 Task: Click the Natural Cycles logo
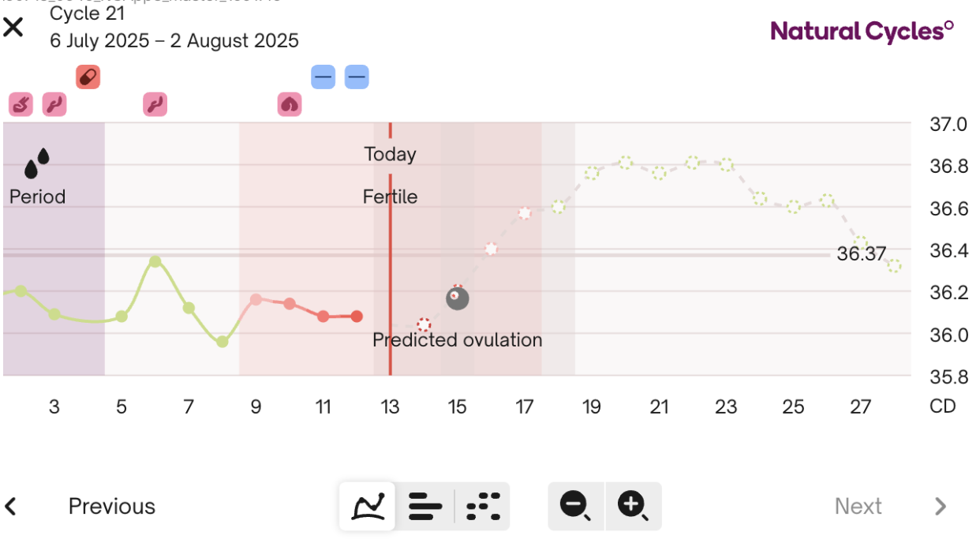tap(862, 32)
